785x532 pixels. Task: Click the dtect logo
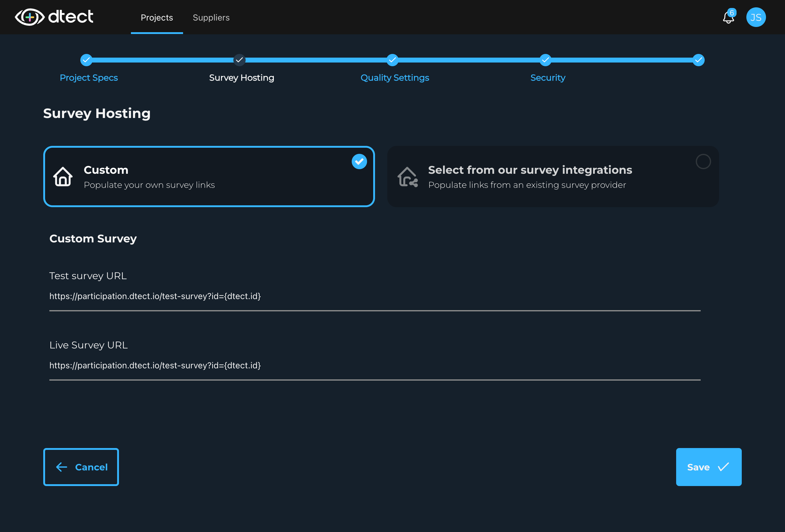point(54,17)
